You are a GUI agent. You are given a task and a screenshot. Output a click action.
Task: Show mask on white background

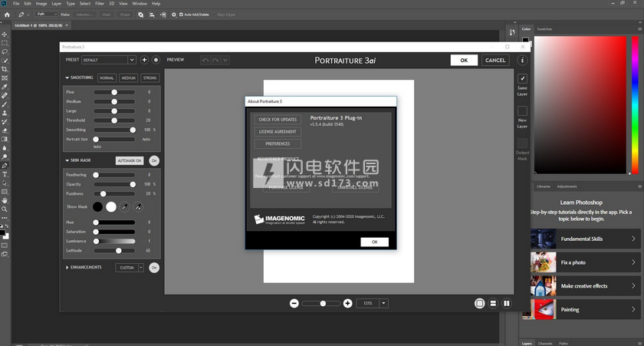(x=111, y=206)
